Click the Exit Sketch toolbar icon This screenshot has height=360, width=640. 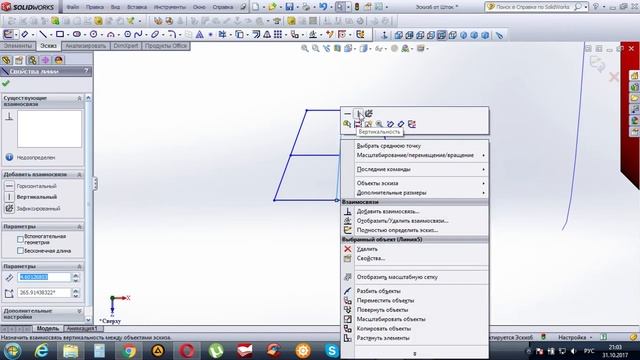[x=8, y=35]
